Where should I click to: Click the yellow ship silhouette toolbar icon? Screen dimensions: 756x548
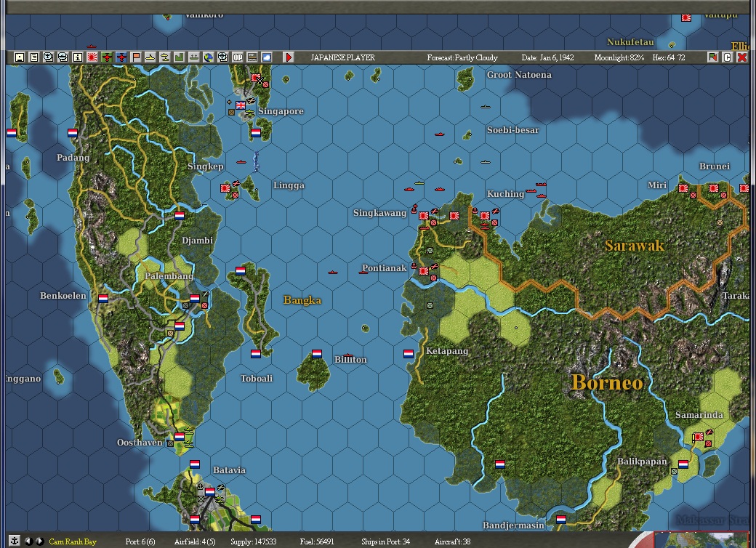click(150, 57)
